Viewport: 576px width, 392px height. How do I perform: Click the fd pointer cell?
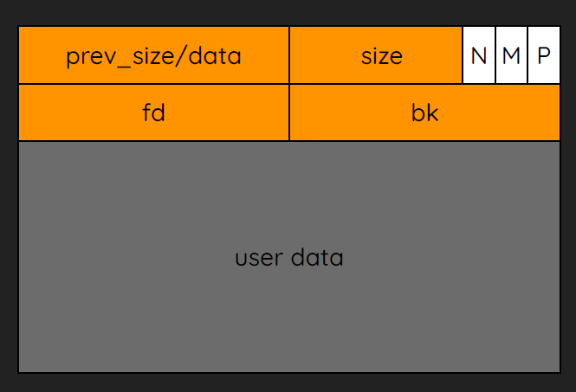153,112
